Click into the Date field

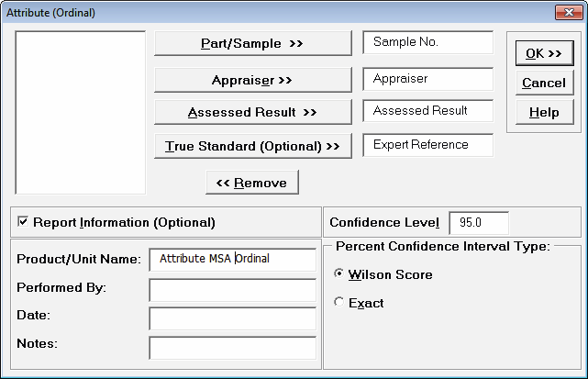(x=232, y=318)
